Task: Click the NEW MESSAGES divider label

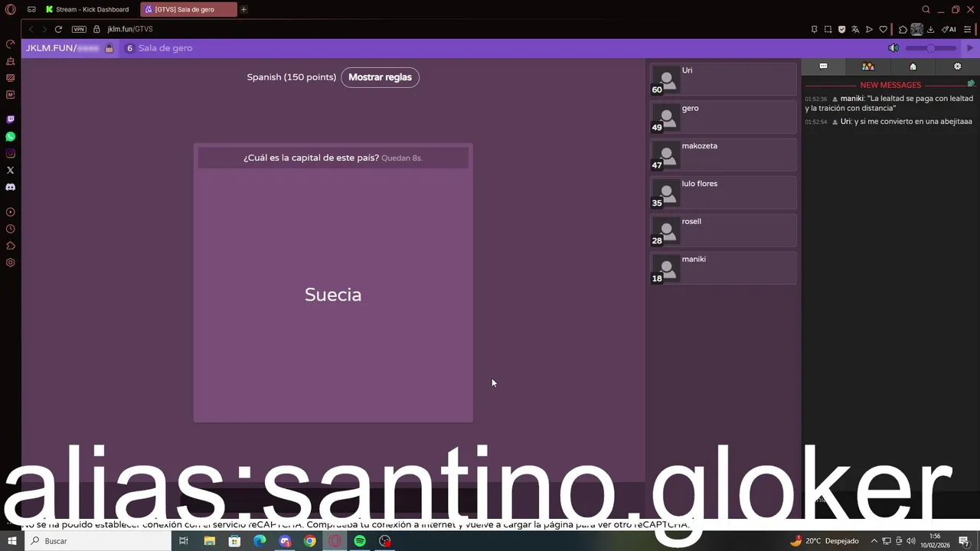Action: click(890, 85)
